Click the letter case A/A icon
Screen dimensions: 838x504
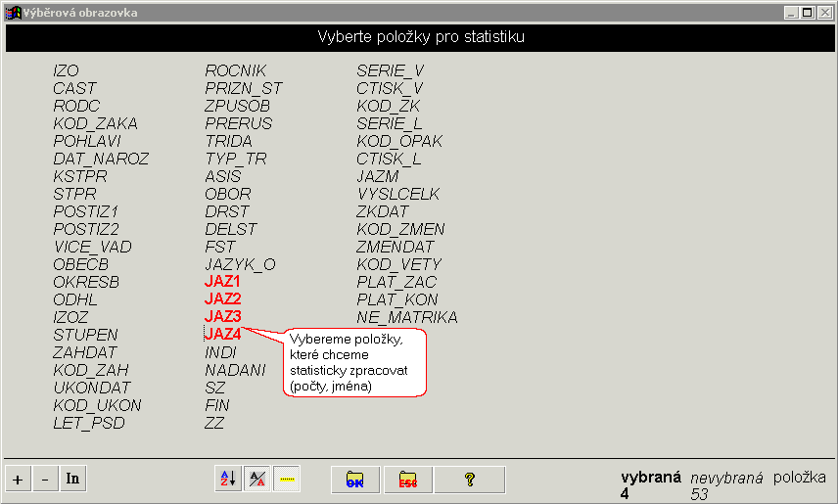[257, 479]
